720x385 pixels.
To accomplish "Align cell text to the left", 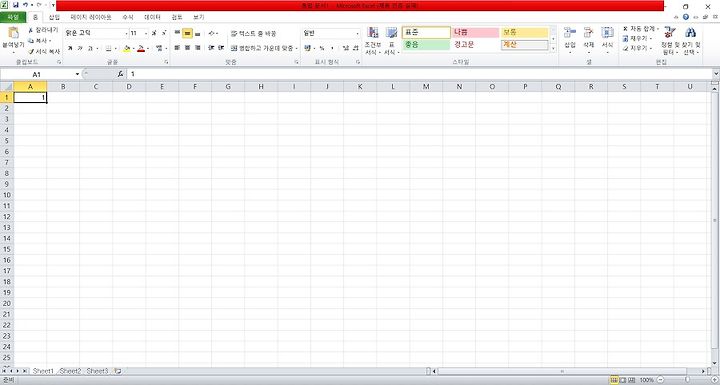I will click(x=177, y=48).
